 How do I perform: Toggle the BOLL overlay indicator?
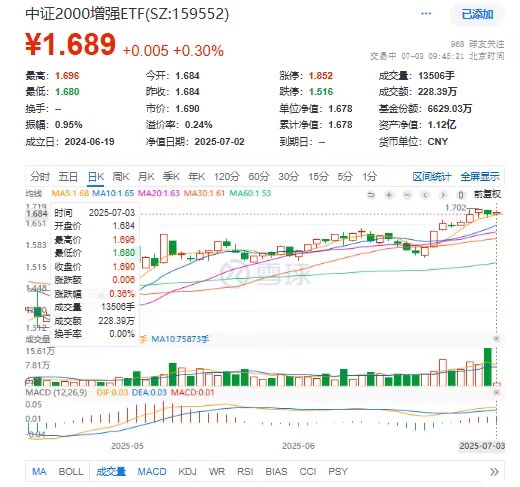click(71, 471)
